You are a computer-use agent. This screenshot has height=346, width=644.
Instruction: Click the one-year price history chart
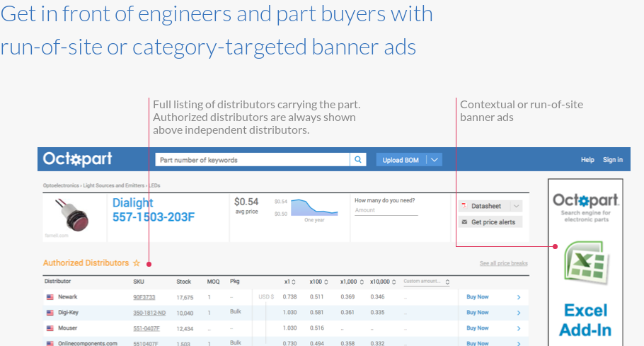(x=314, y=208)
